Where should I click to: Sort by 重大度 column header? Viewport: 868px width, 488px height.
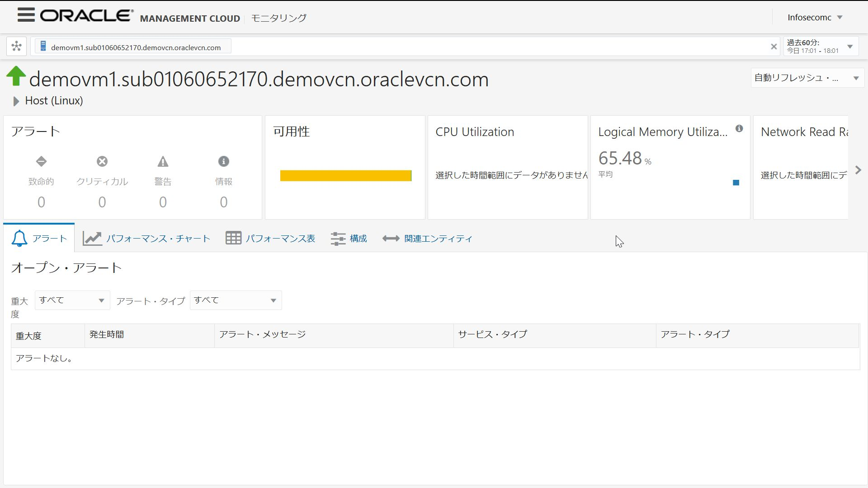click(x=48, y=336)
